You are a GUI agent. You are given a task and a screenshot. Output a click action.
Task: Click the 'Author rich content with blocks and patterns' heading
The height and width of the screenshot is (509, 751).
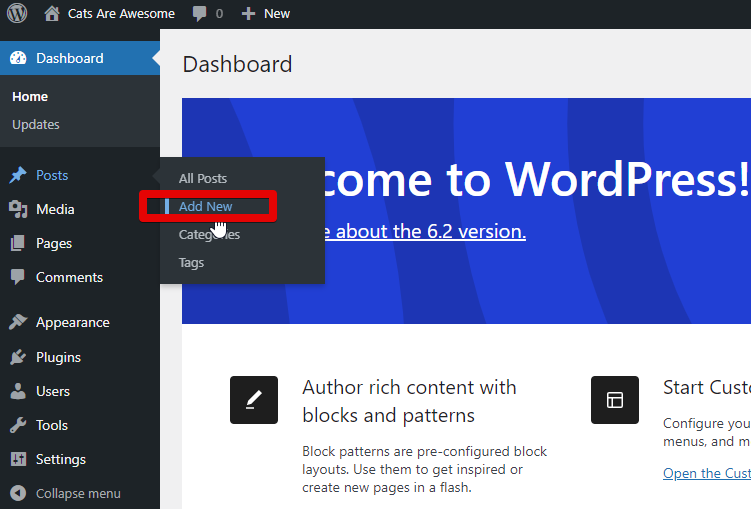coord(410,401)
